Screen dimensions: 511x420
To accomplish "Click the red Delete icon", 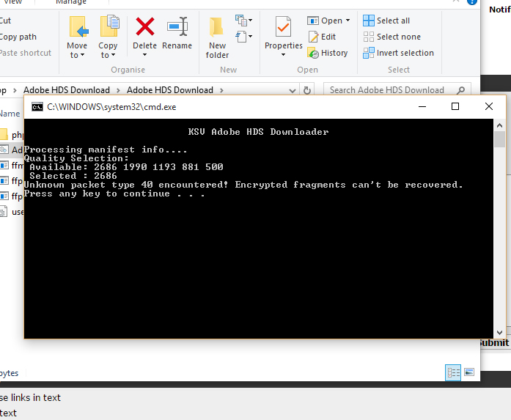I will [x=144, y=27].
